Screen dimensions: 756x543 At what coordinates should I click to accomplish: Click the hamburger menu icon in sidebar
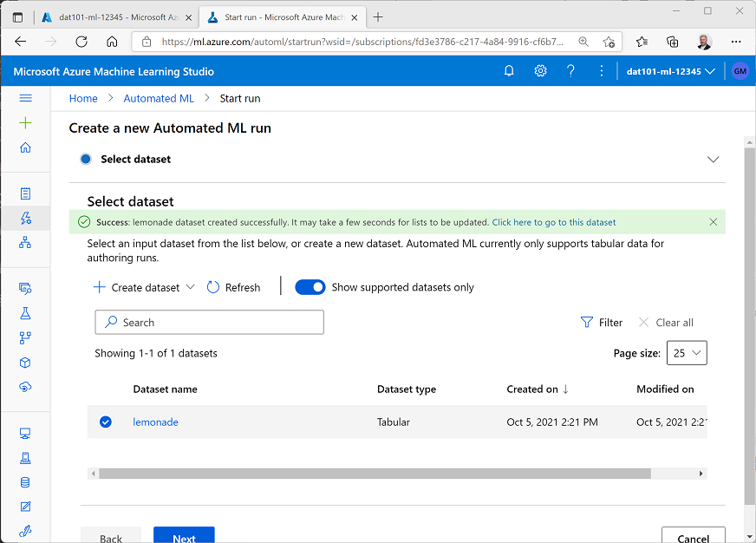click(x=25, y=99)
